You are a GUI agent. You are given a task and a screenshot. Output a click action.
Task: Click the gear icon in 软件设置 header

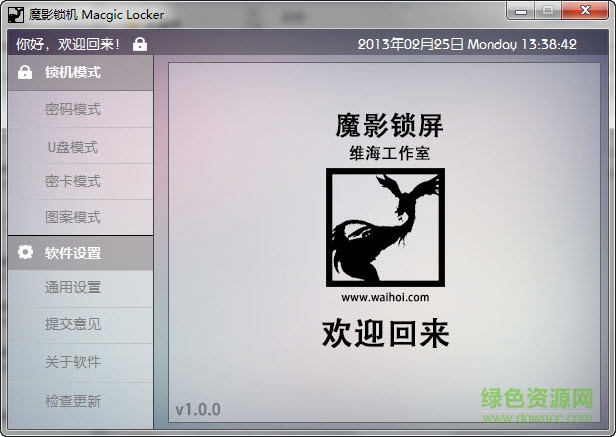(25, 253)
